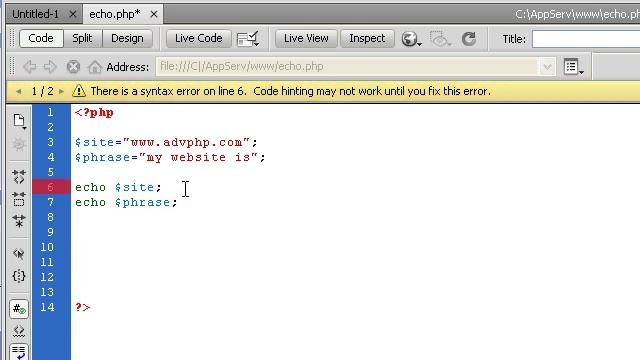This screenshot has height=360, width=640.
Task: Click the closing ?> tag
Action: tap(82, 307)
